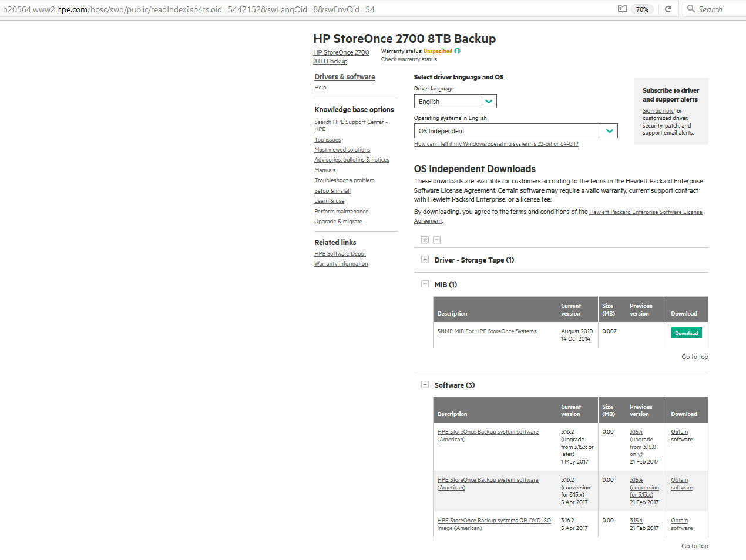This screenshot has width=746, height=560.
Task: Open the Help link
Action: pyautogui.click(x=320, y=88)
